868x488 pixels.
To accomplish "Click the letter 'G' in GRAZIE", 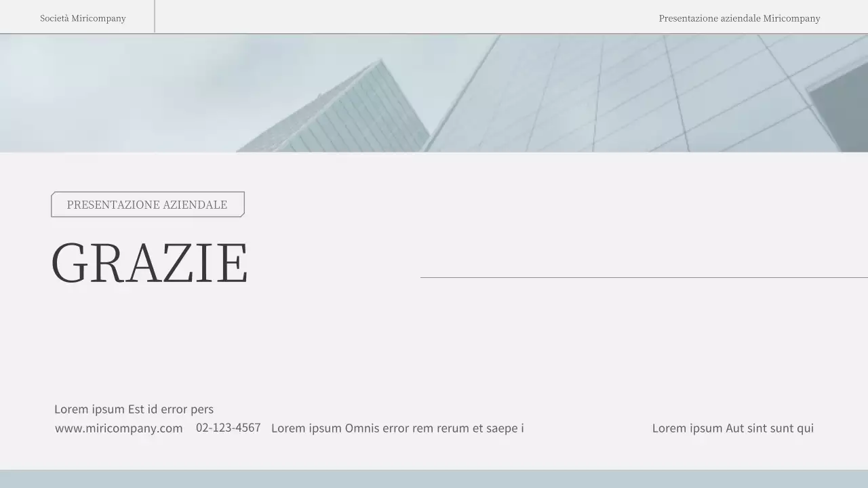I will [x=69, y=263].
